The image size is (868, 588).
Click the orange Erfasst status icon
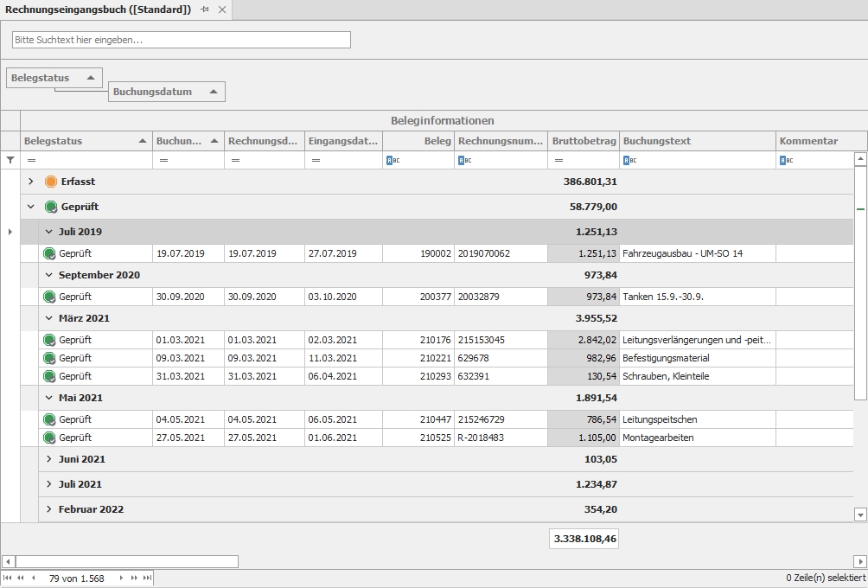(51, 182)
